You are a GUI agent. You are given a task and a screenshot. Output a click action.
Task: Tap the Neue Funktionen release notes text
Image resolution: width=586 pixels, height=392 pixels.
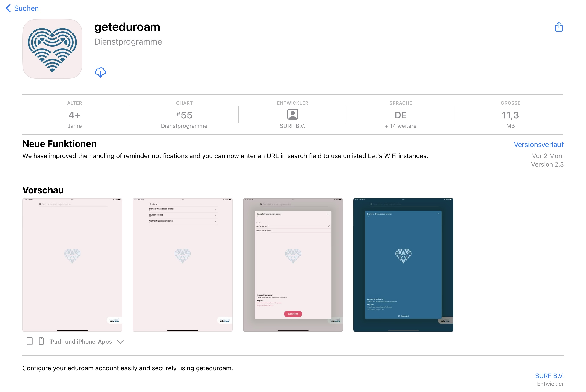tap(225, 156)
